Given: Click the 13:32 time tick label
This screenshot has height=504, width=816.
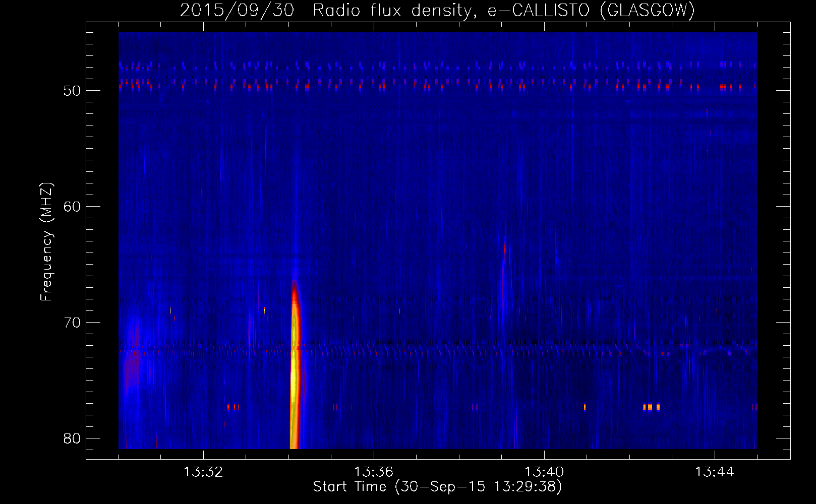Looking at the screenshot, I should coord(203,472).
